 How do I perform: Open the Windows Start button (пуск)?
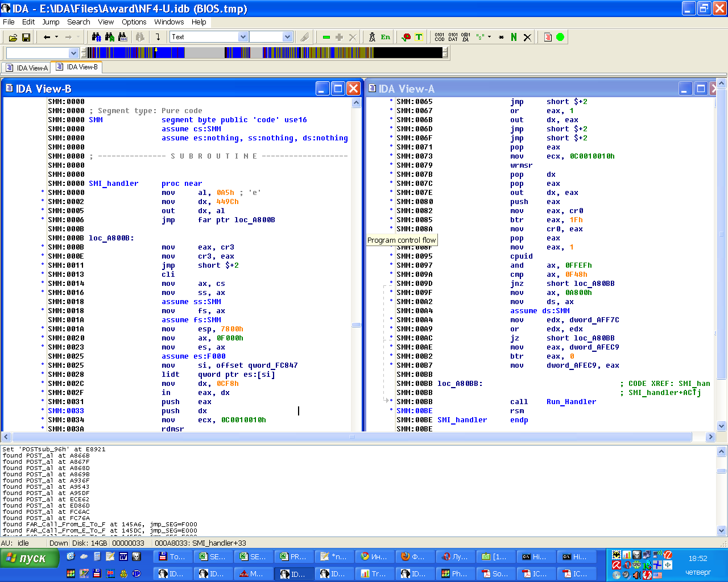30,558
